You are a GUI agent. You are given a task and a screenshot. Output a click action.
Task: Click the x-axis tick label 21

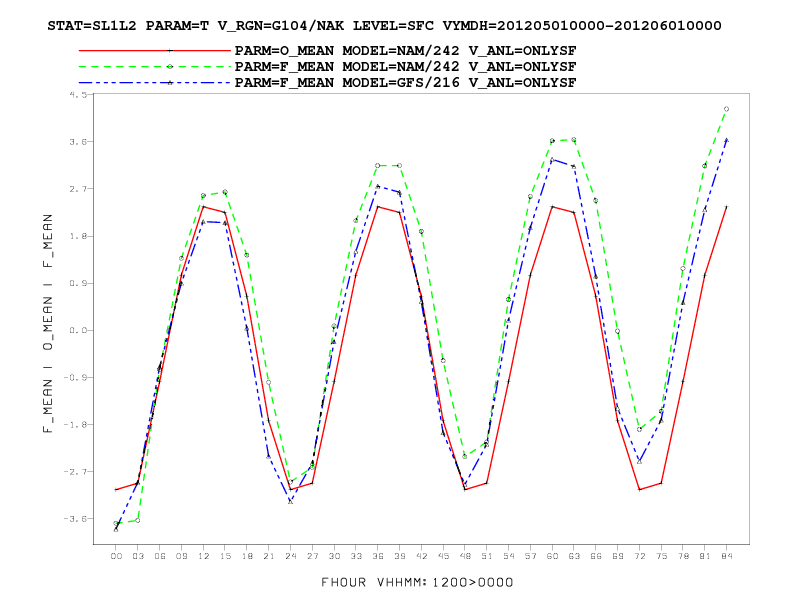[x=269, y=556]
